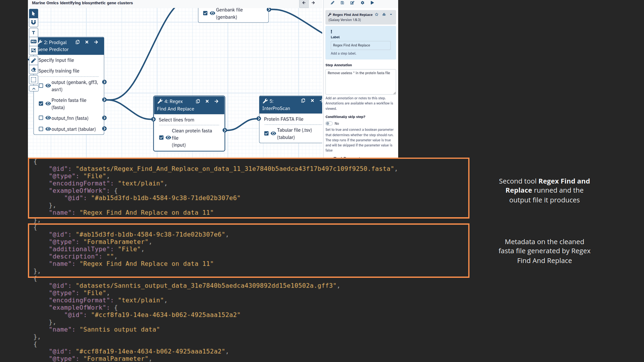
Task: Click the workflow name Marine Omics title
Action: [x=82, y=3]
